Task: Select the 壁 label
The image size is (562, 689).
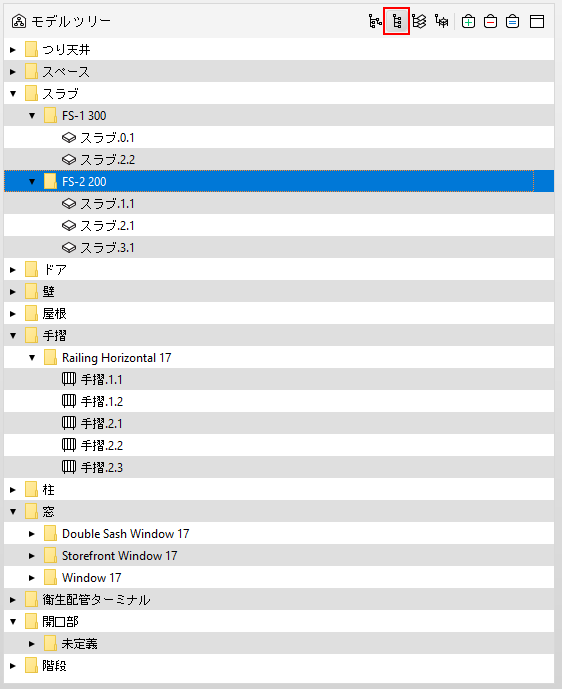Action: pos(48,291)
